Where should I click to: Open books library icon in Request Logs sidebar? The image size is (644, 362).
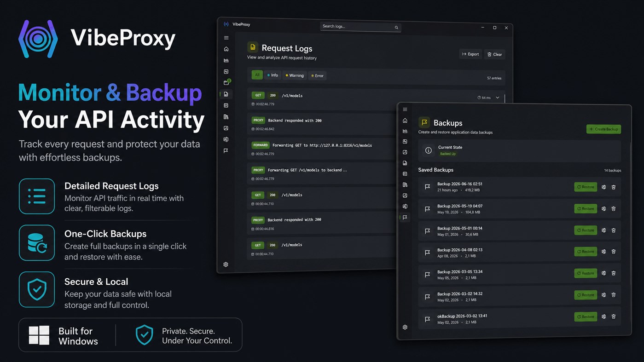(226, 117)
